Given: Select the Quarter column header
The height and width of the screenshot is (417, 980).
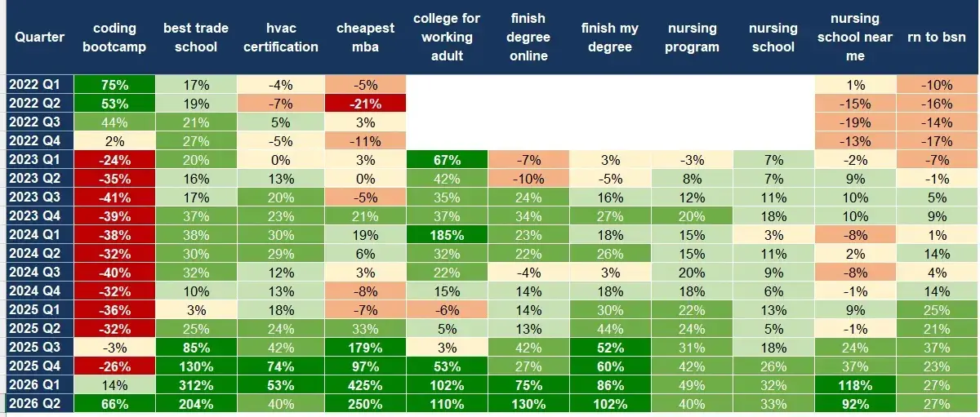Looking at the screenshot, I should point(39,38).
